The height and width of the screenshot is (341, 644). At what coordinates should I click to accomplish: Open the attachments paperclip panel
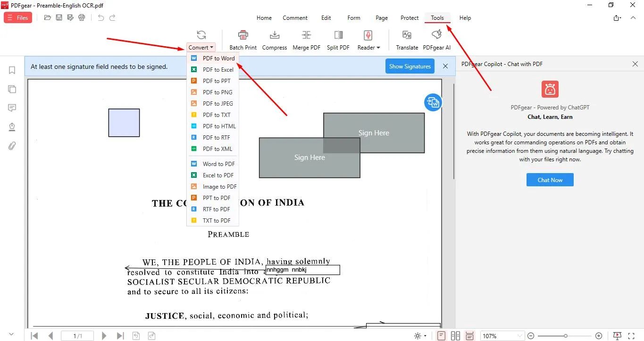coord(12,146)
